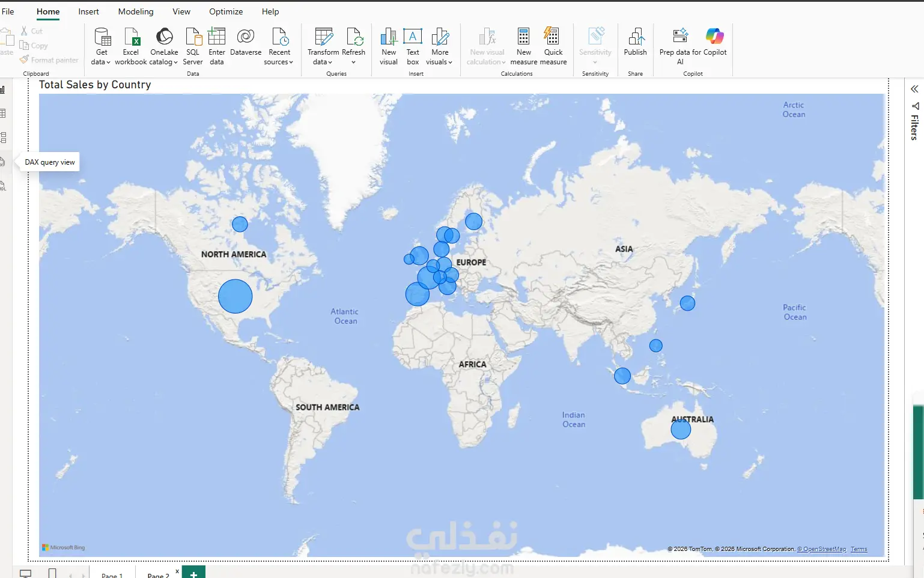Expand the Sensitivity dropdown arrow
The image size is (924, 578).
[595, 62]
